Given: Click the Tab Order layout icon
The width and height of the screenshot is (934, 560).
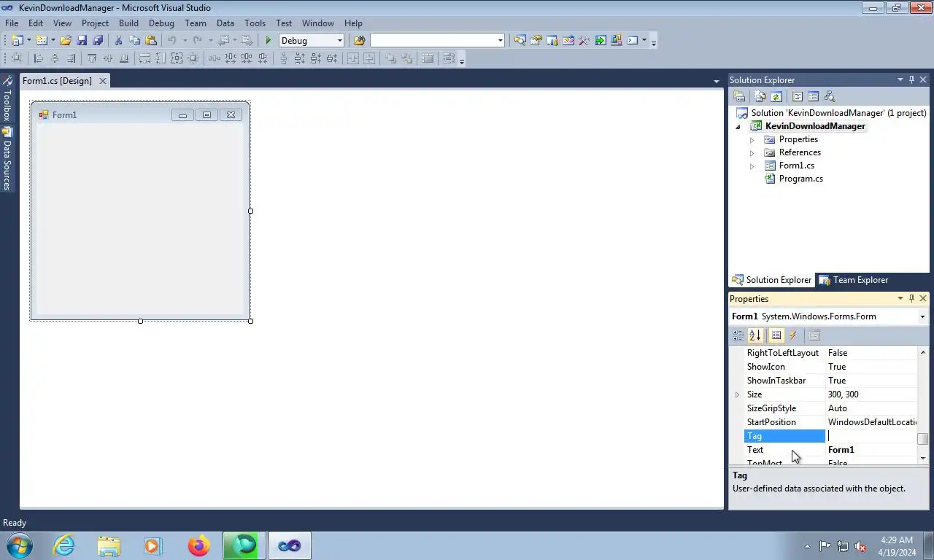Looking at the screenshot, I should pyautogui.click(x=449, y=58).
